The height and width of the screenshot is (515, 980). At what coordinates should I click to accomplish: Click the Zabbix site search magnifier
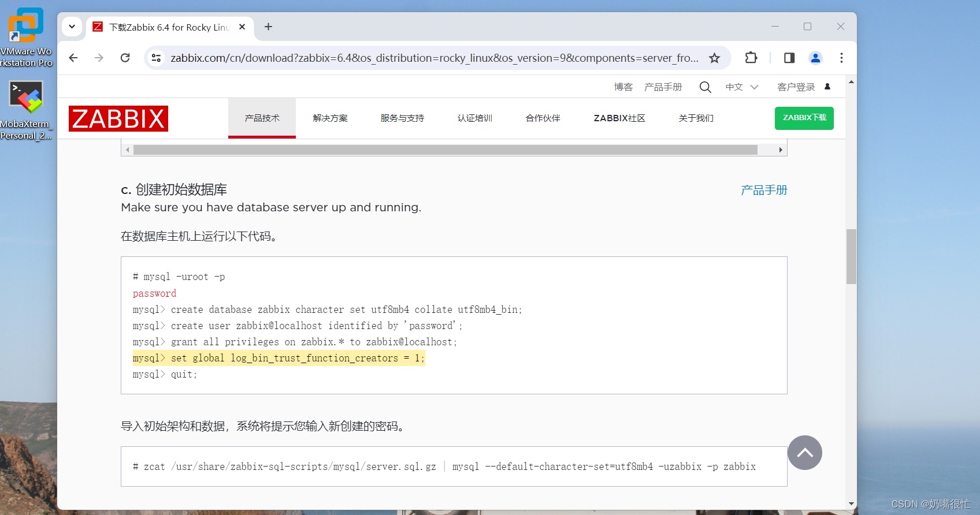coord(705,87)
